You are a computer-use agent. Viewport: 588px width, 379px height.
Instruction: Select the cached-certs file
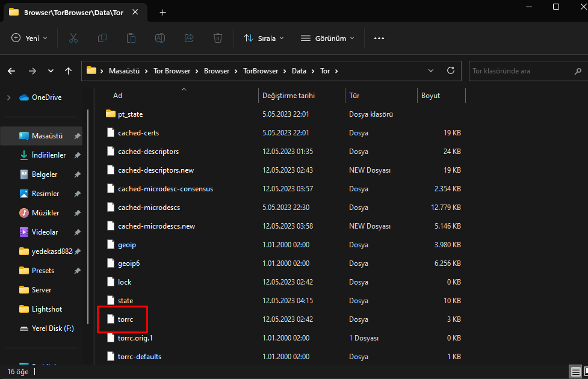click(138, 133)
